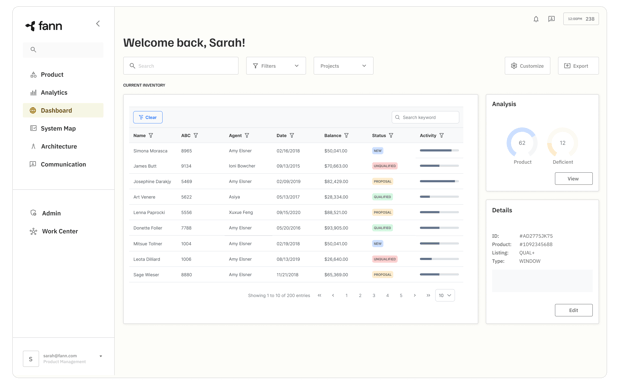Click the main Search input field
620x385 pixels.
(x=181, y=66)
